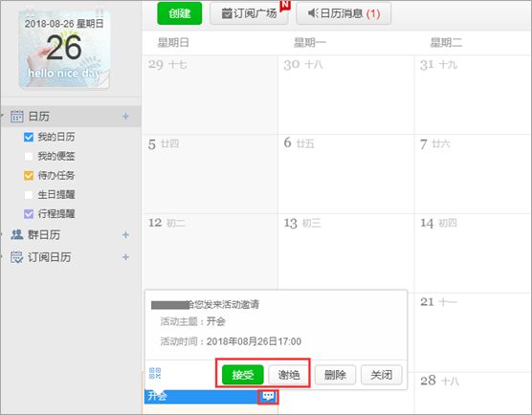Viewport: 532px width, 415px height.
Task: Add a group calendar with 群日历 plus
Action: [x=125, y=234]
